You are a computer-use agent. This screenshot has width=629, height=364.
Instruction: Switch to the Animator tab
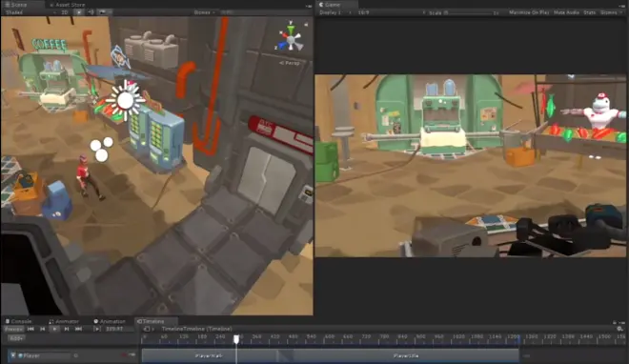click(x=64, y=321)
